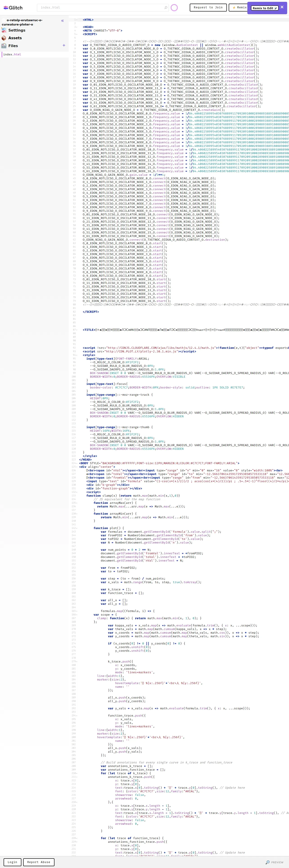The height and width of the screenshot is (868, 289).
Task: Fold the <HTML> block at line 1
Action: (77, 20)
